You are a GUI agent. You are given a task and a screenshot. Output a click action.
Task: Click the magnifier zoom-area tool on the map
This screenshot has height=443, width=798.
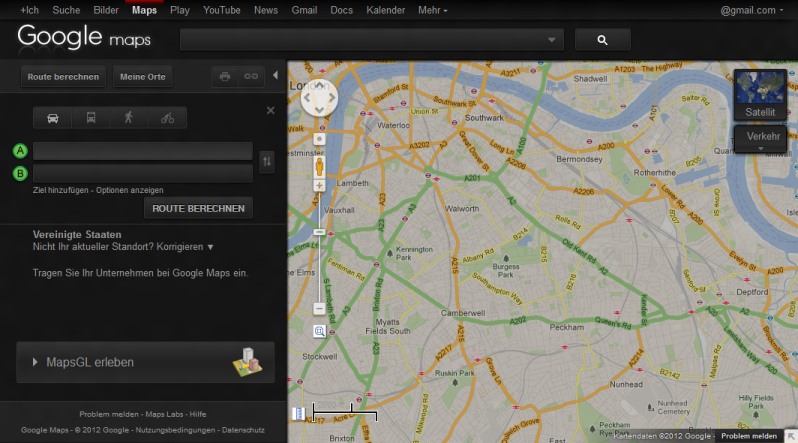[x=319, y=331]
